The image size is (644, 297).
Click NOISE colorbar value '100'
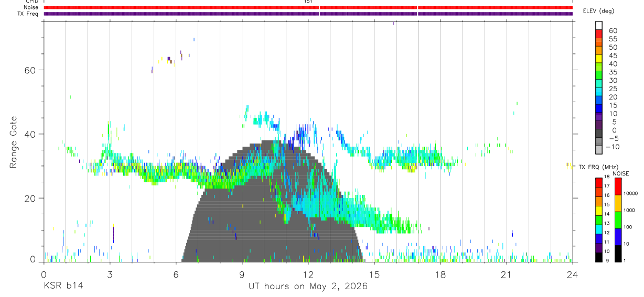[x=628, y=227]
